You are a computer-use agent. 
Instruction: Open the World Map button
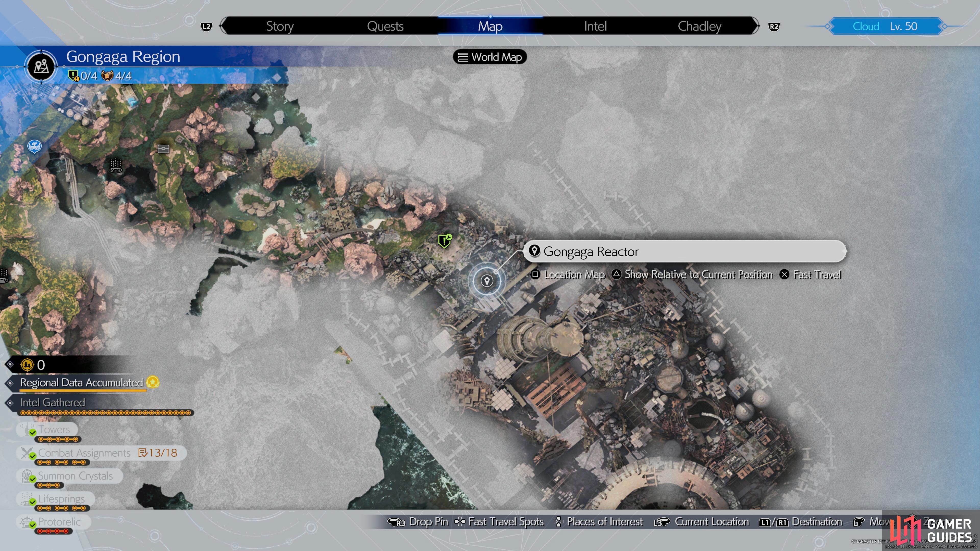tap(490, 57)
